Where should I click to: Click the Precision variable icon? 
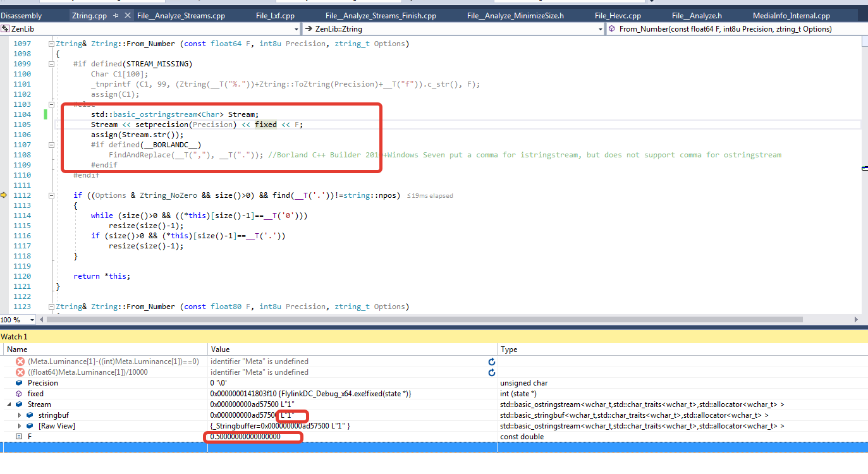pos(20,383)
